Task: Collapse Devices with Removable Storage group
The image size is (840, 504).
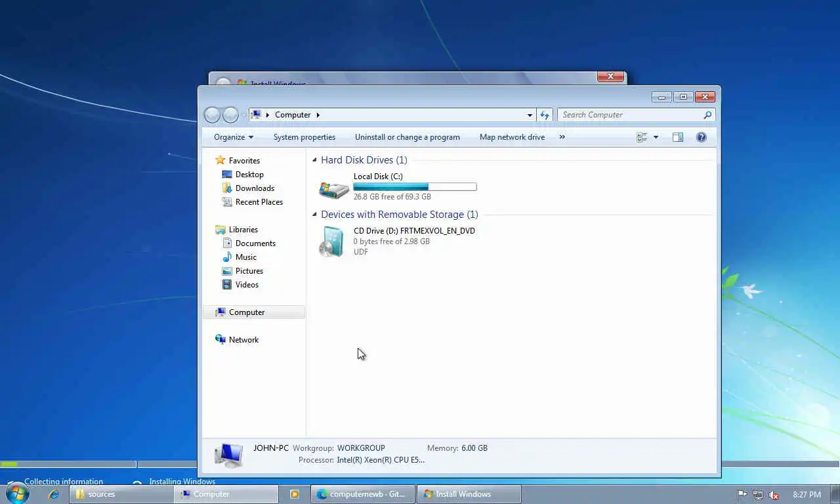Action: click(314, 215)
